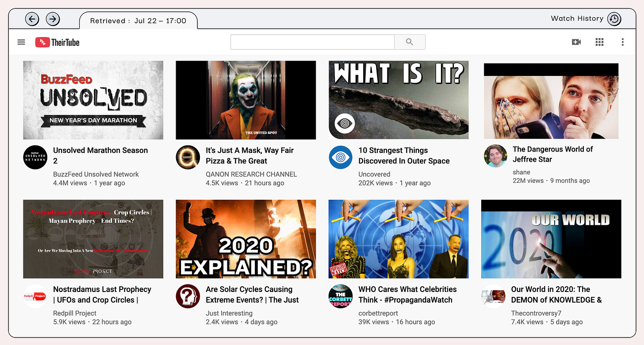The height and width of the screenshot is (345, 644).
Task: Select the Retrieved Jul 22 tab
Action: (138, 21)
